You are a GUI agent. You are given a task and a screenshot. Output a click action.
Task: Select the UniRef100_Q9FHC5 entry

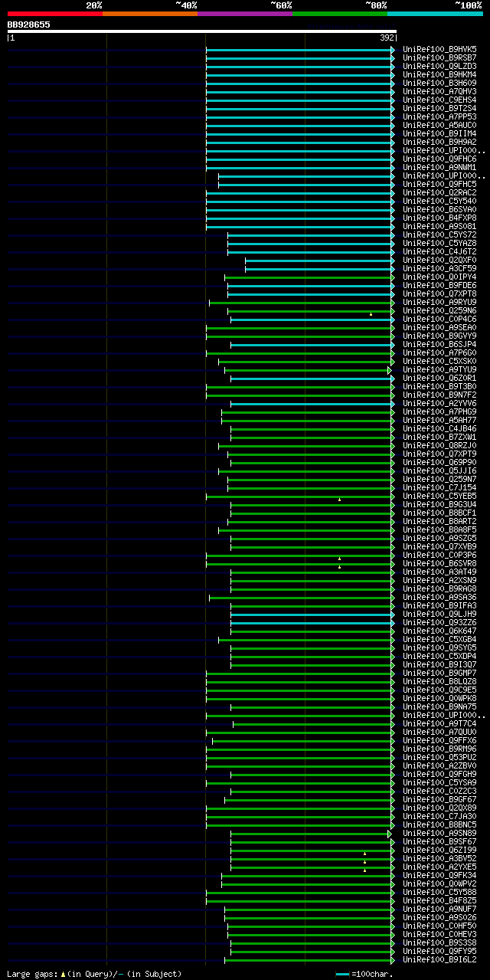coord(439,184)
